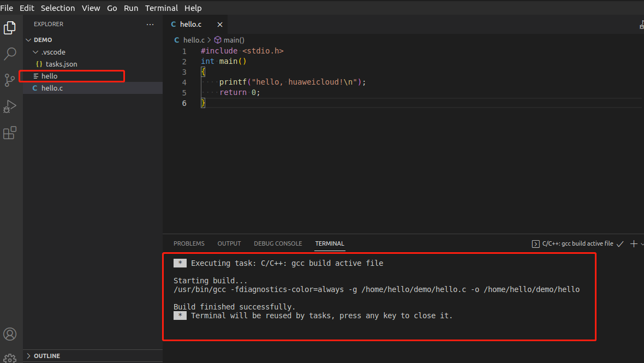Open the Extensions view

pos(10,133)
